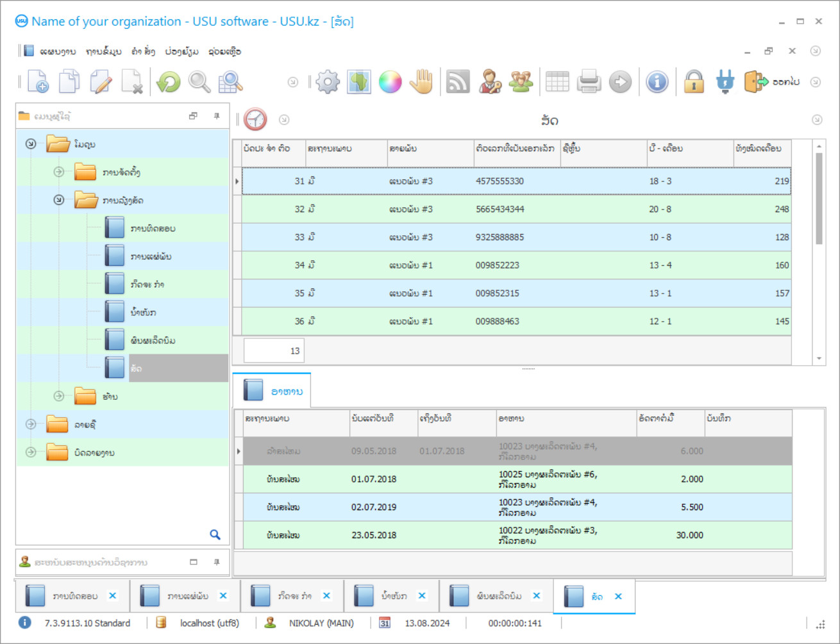Open the ຖານຂໍ້ມູນ menu

click(x=104, y=51)
